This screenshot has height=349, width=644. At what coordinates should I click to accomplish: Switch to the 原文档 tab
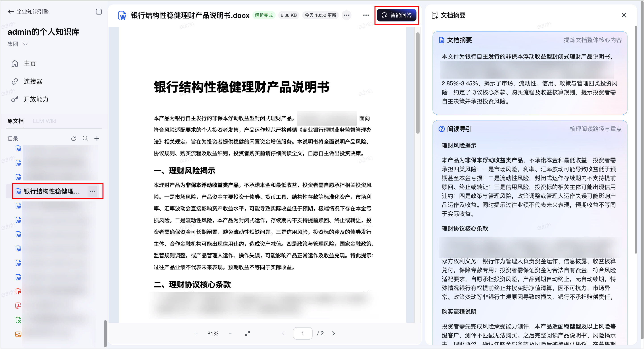[x=15, y=121]
